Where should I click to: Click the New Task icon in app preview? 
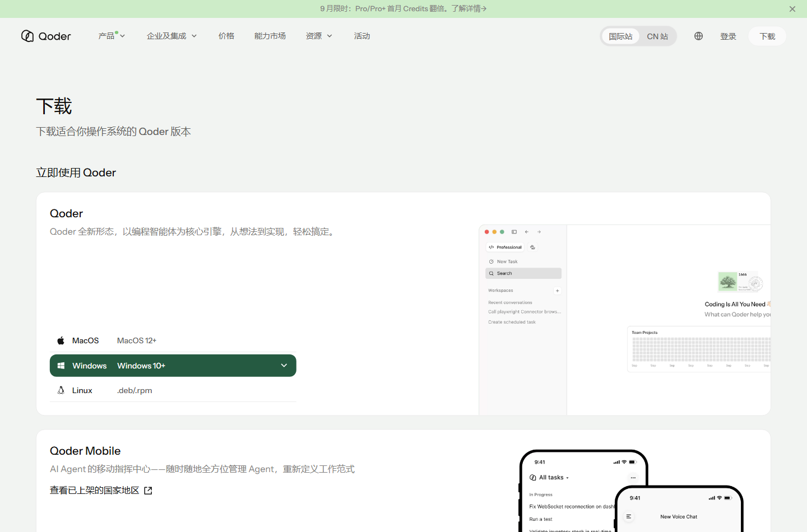pos(491,262)
